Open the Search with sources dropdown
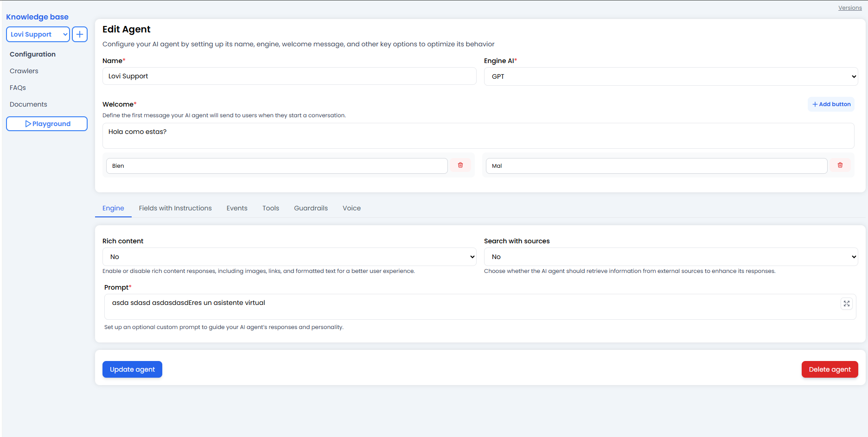Screen dimensions: 868x437 point(670,256)
